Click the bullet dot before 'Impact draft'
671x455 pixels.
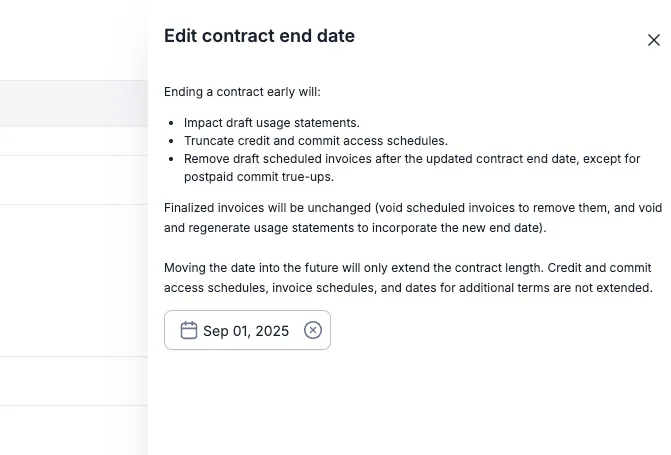pos(173,123)
